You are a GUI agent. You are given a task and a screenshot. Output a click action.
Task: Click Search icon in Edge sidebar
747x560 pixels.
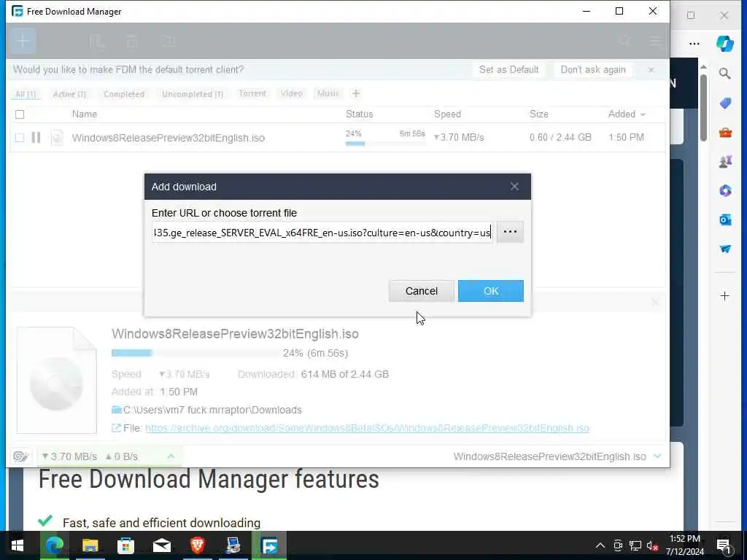(x=724, y=74)
